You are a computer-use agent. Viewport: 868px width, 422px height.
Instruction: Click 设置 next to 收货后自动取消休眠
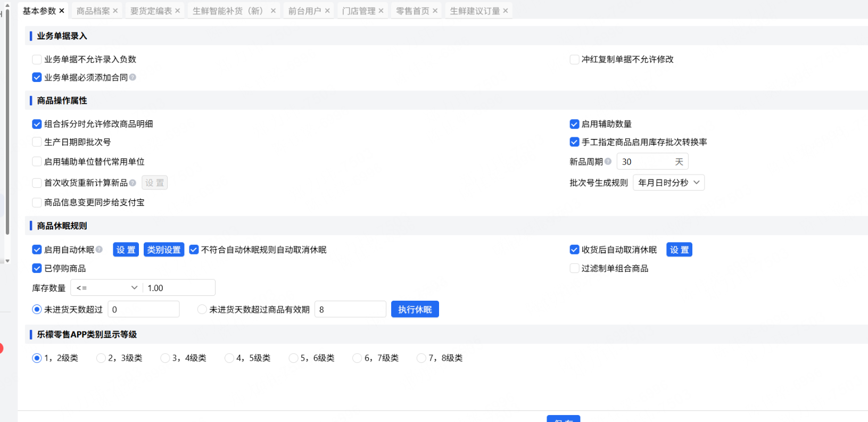coord(679,250)
